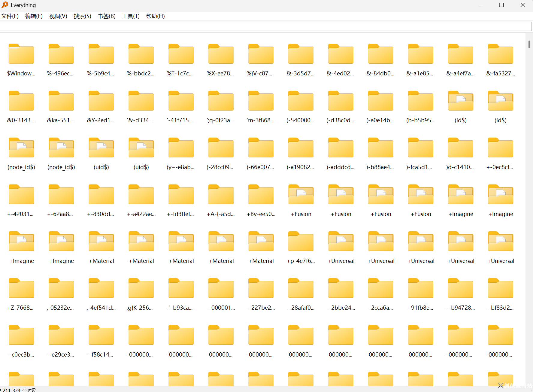The height and width of the screenshot is (392, 533).
Task: Click the ,-05232e... folder name
Action: click(60, 308)
